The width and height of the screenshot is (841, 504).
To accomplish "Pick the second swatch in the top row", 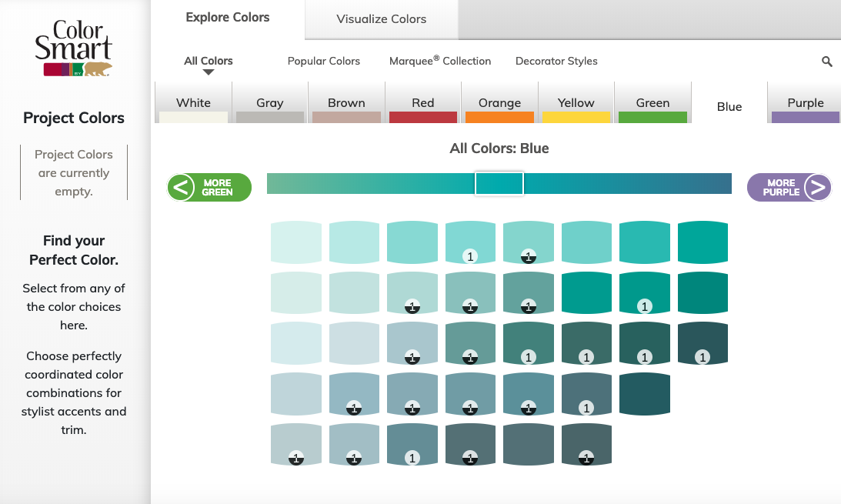I will tap(354, 242).
